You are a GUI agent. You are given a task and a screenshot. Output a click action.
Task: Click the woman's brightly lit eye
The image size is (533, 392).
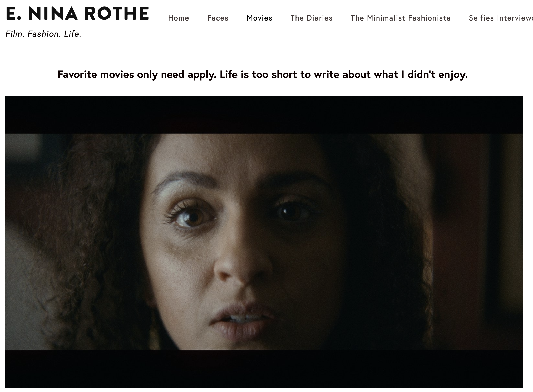pyautogui.click(x=191, y=216)
